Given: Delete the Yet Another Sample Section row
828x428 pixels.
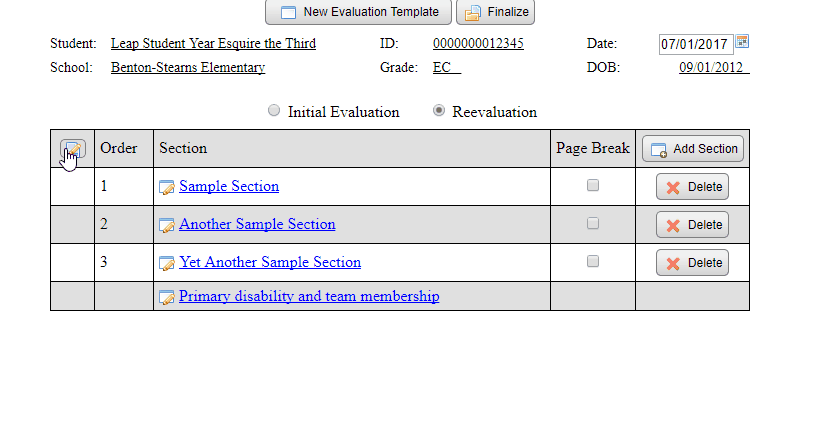Looking at the screenshot, I should point(692,263).
